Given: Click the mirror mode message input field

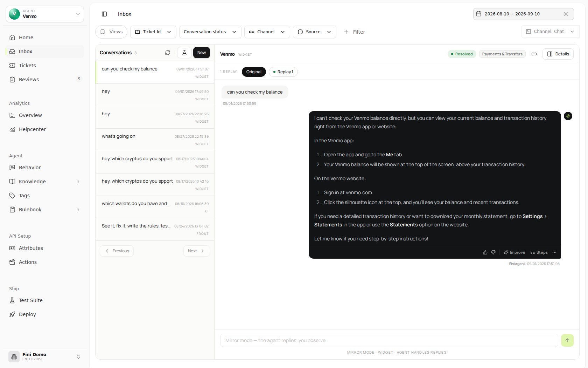Looking at the screenshot, I should [x=389, y=340].
